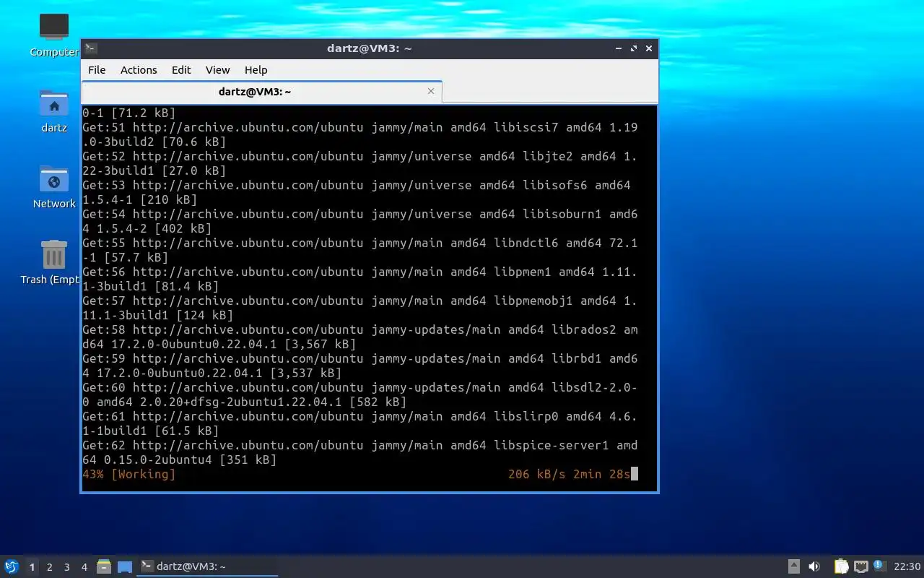
Task: Open the dartz home folder icon
Action: [54, 111]
